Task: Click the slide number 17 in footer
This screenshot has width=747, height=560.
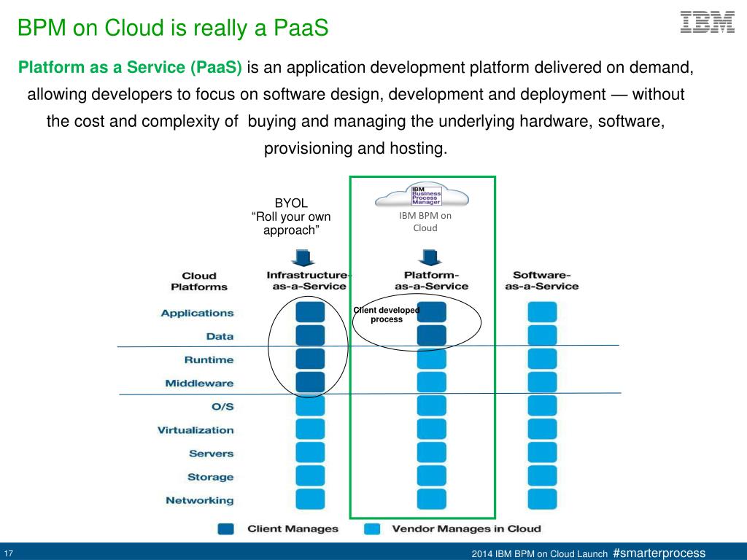Action: point(9,553)
